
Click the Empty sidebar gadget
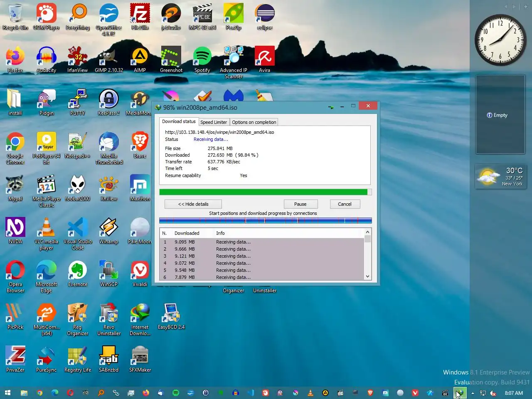(x=500, y=115)
